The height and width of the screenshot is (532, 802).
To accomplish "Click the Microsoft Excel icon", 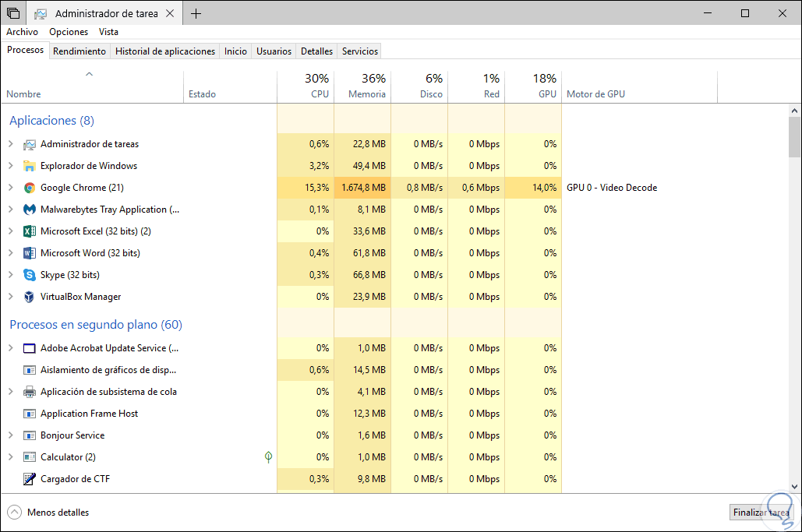I will 30,231.
